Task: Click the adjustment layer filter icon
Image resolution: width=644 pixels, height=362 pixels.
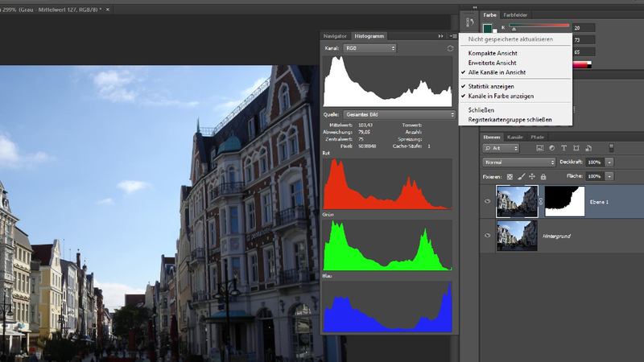Action: pos(551,148)
